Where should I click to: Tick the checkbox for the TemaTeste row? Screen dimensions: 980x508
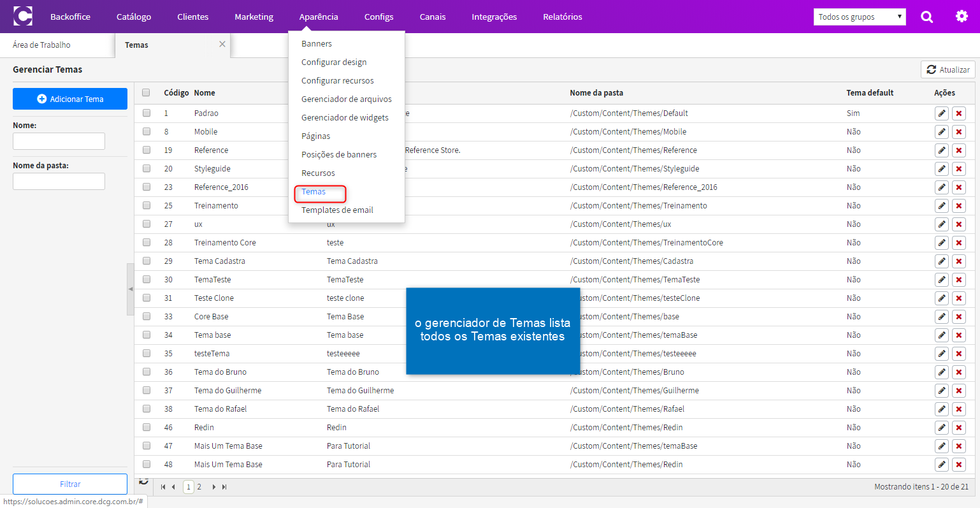pyautogui.click(x=147, y=279)
